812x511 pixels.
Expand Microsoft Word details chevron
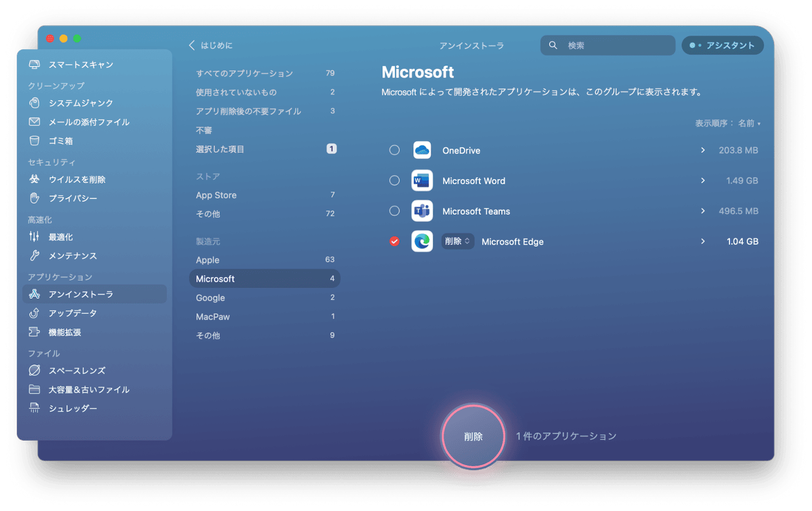tap(703, 181)
